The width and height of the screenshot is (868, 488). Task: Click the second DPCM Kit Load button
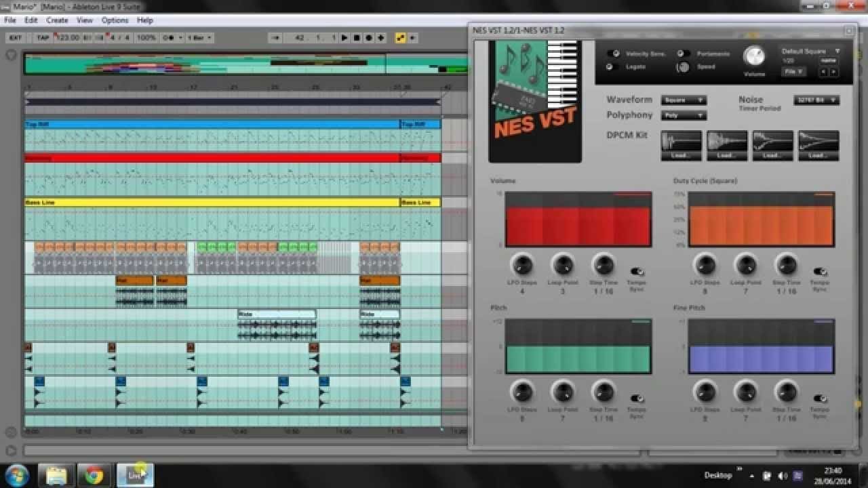pos(727,155)
